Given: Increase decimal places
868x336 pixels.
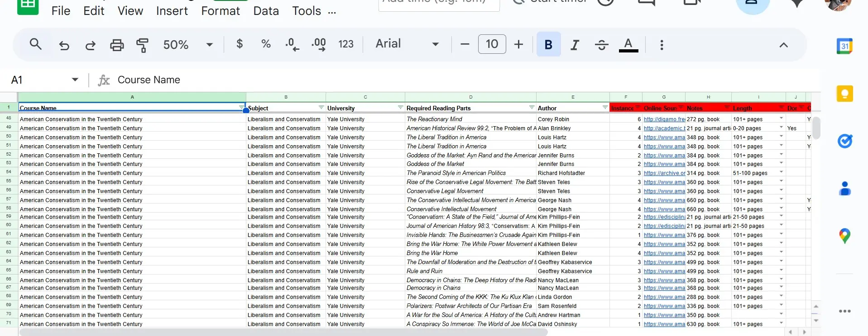Looking at the screenshot, I should 318,44.
